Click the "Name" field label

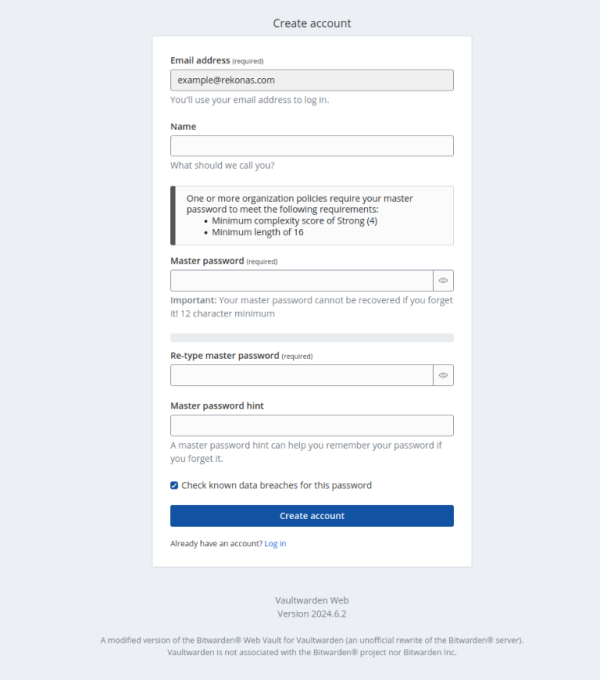pyautogui.click(x=183, y=127)
